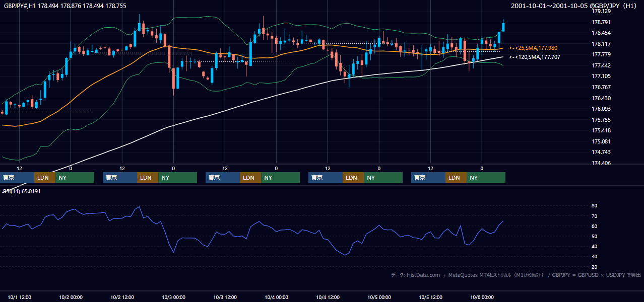The height and width of the screenshot is (302, 644).
Task: Click RSI scale value 80
Action: click(x=594, y=206)
